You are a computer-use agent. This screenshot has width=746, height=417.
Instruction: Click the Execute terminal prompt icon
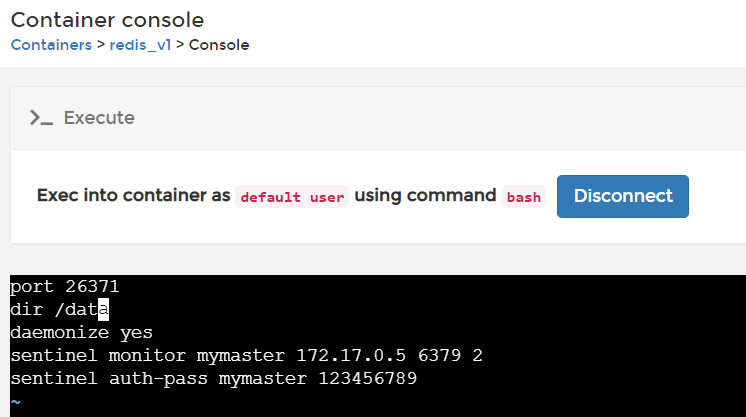[x=41, y=118]
